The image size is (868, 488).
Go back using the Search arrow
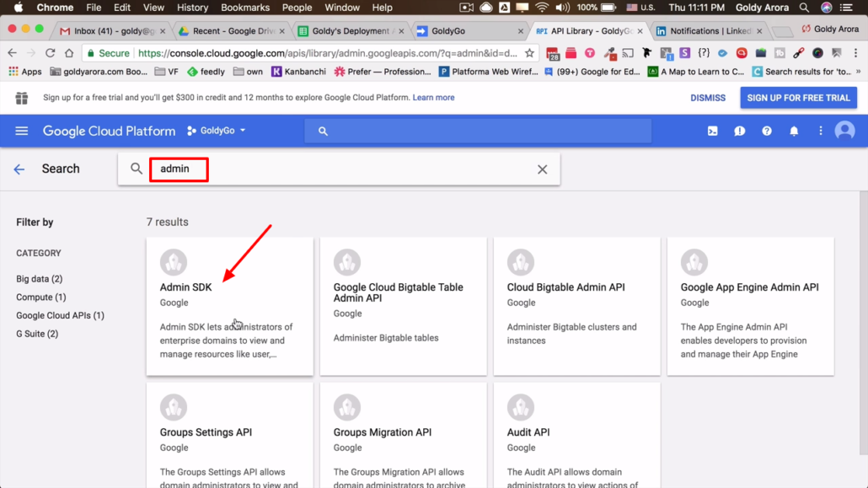point(19,169)
